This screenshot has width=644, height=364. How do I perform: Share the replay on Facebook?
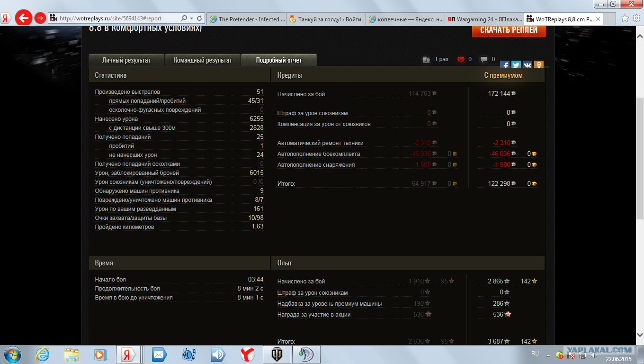[505, 65]
